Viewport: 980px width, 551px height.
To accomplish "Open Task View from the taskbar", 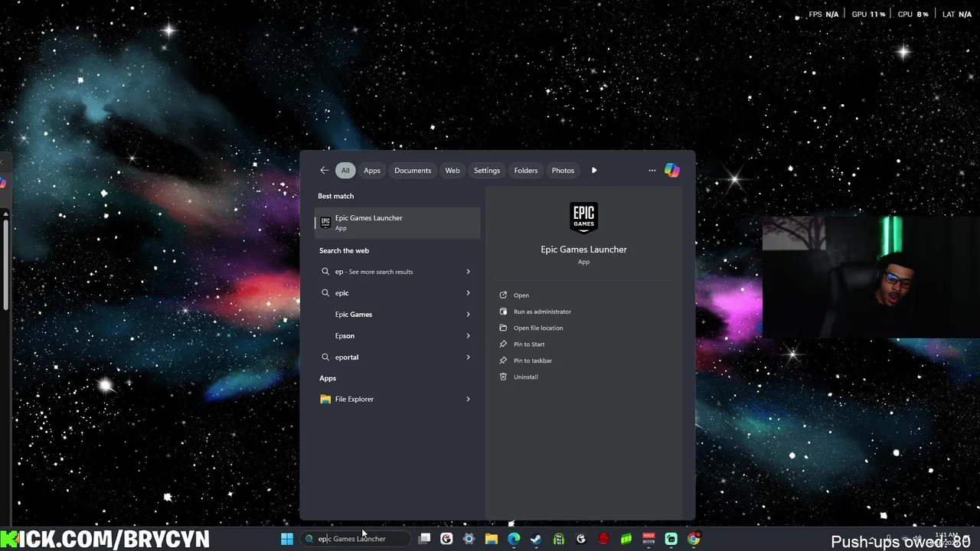I will click(424, 539).
